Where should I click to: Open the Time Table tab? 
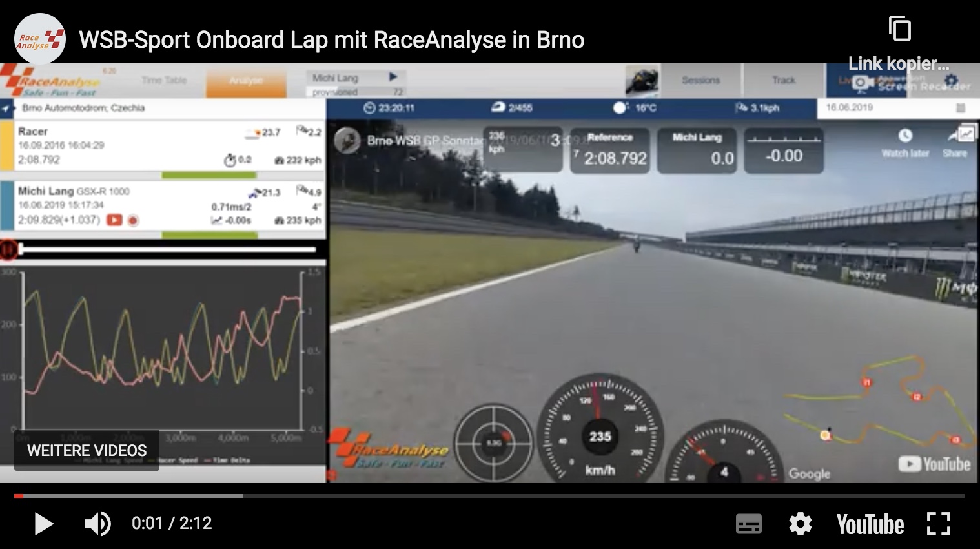coord(164,80)
